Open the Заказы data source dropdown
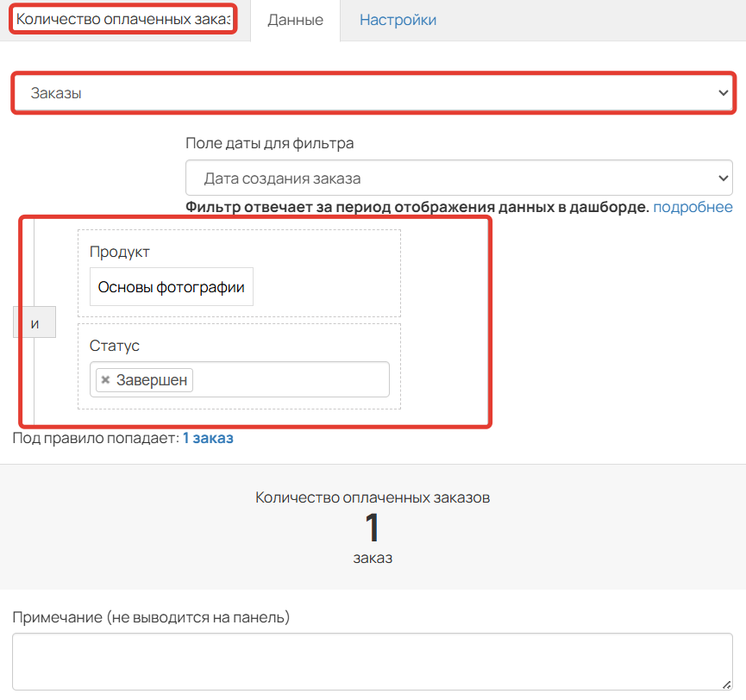Viewport: 746px width, 700px height. pos(373,93)
